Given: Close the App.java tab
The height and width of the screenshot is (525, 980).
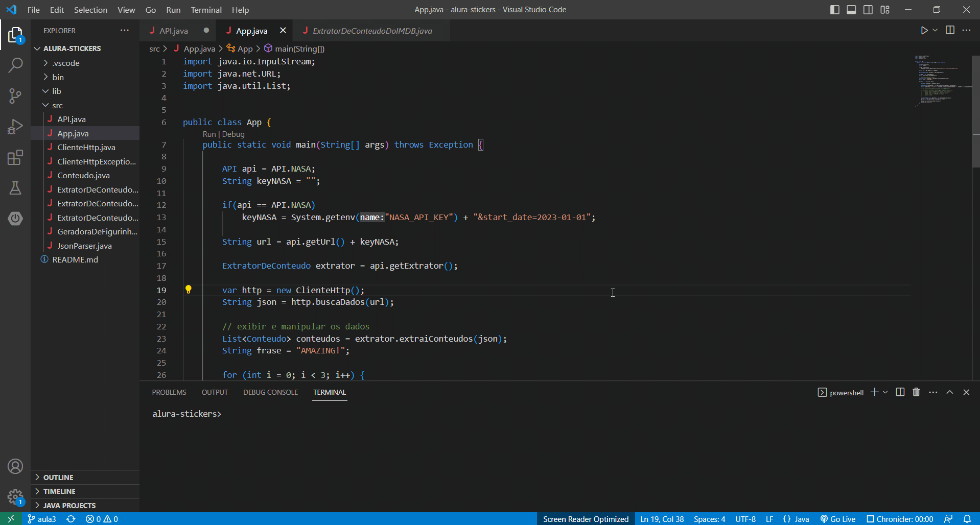Looking at the screenshot, I should pyautogui.click(x=283, y=31).
